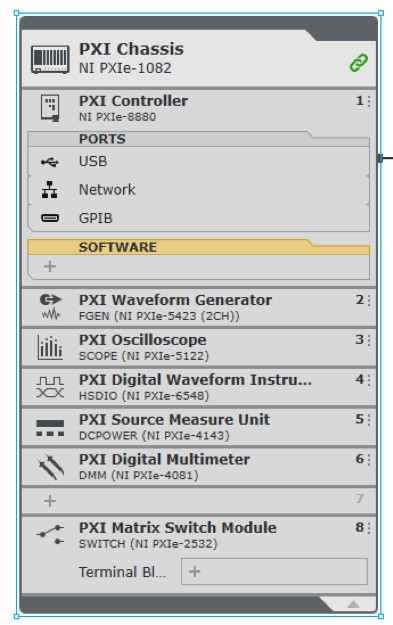Select PXI Matrix Switch Module title

177,528
